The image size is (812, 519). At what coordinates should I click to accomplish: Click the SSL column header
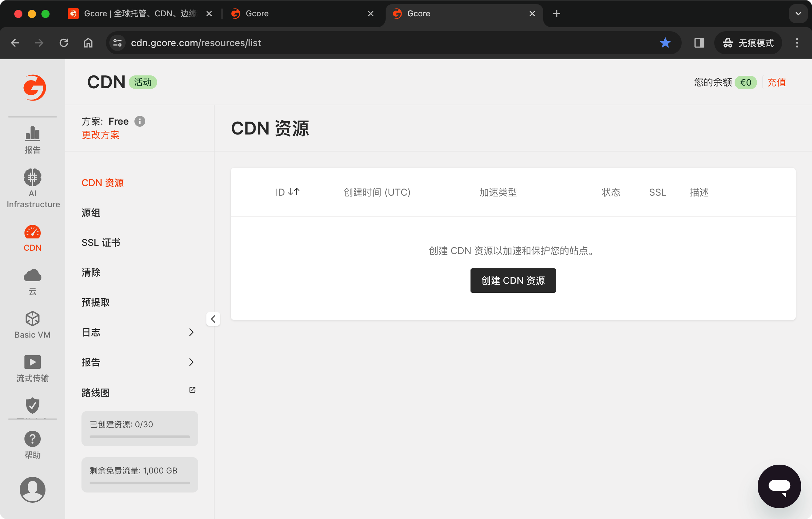point(658,192)
